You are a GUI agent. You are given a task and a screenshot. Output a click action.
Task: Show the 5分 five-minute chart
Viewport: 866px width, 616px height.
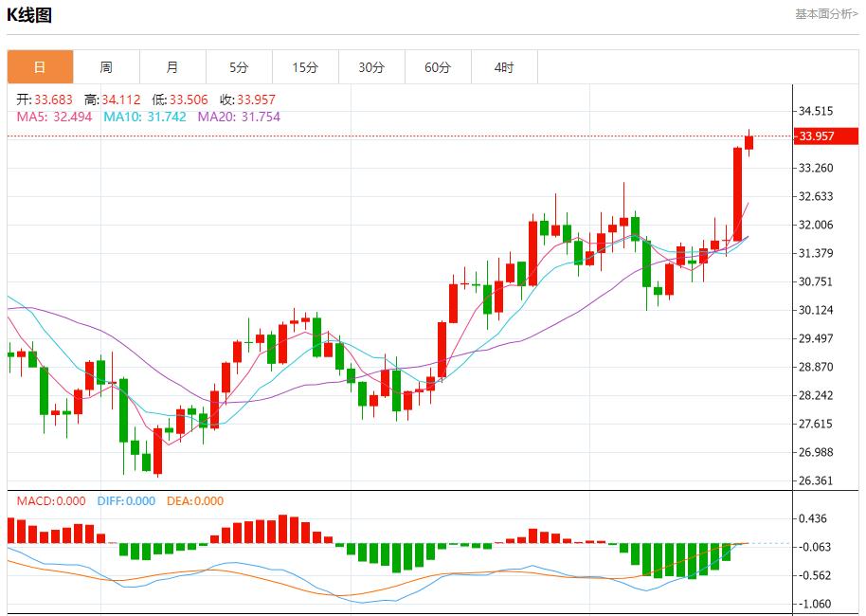(x=239, y=67)
